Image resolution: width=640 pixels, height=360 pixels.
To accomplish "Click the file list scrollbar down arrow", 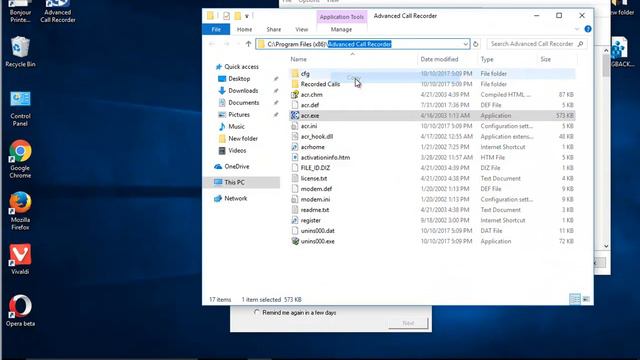I will coord(606,246).
